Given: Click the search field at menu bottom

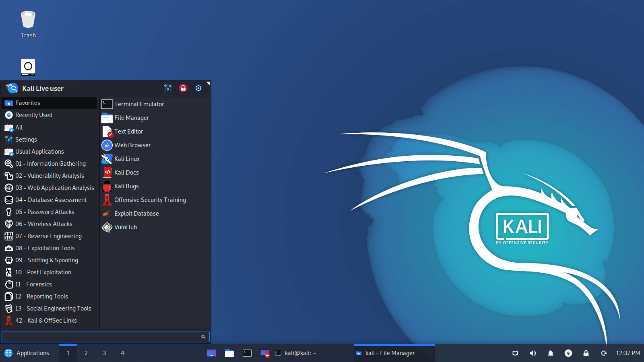Looking at the screenshot, I should [x=105, y=336].
